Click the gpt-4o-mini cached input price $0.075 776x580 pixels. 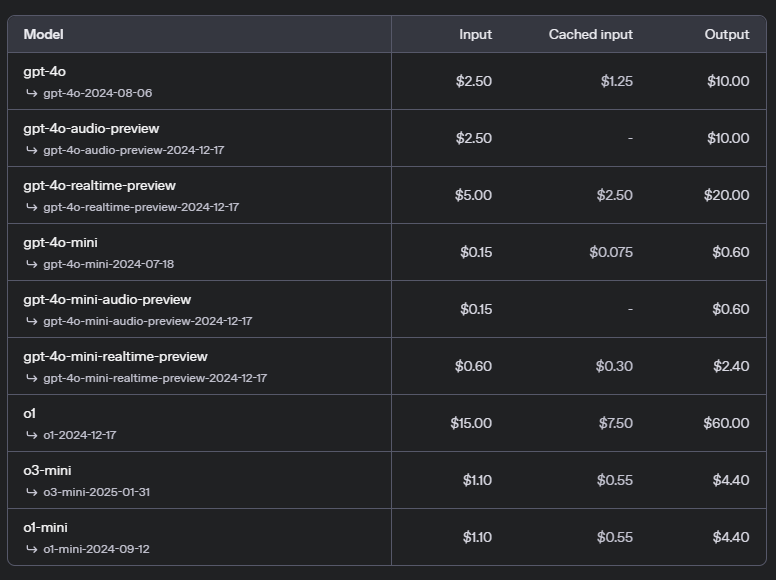[610, 252]
